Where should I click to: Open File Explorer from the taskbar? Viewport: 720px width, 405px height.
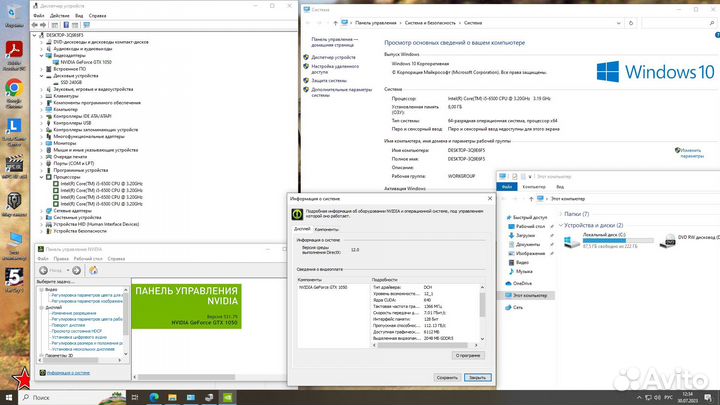pos(172,397)
